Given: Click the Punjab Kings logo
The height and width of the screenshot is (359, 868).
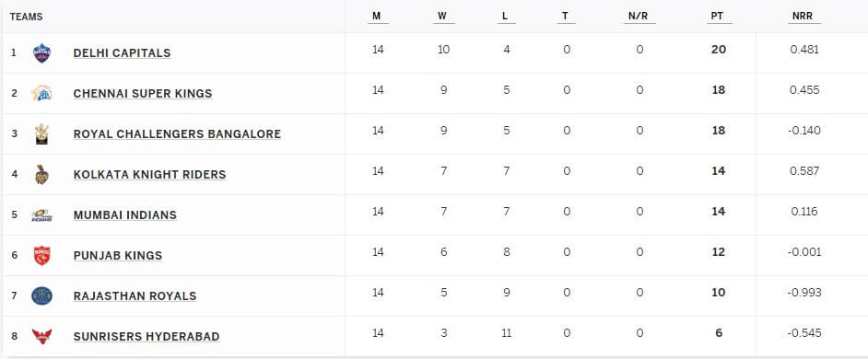Looking at the screenshot, I should click(x=41, y=256).
